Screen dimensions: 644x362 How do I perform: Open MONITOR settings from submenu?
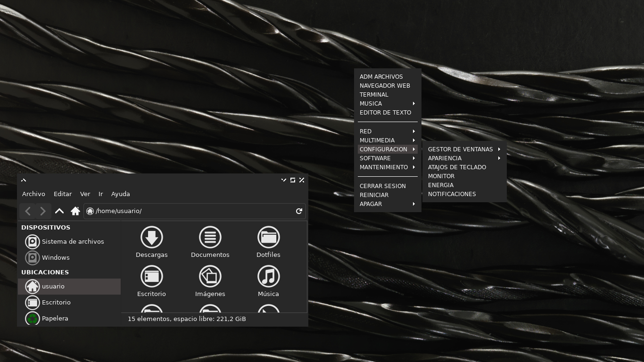tap(464, 176)
